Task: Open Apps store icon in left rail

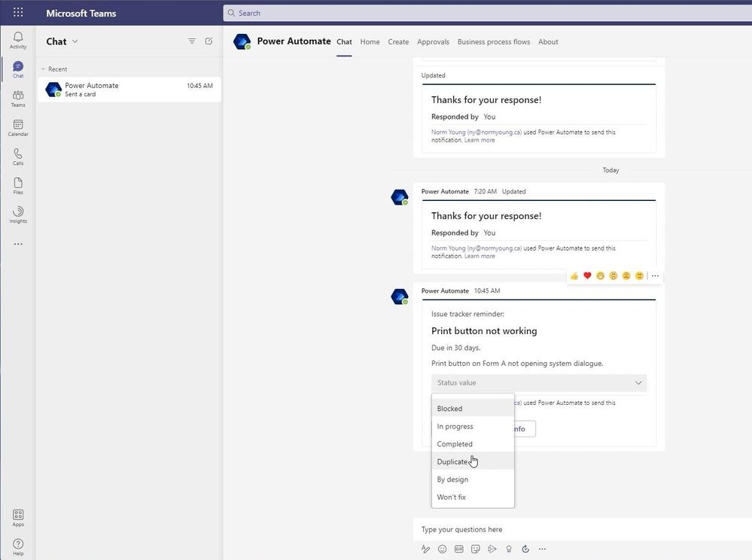Action: point(18,519)
